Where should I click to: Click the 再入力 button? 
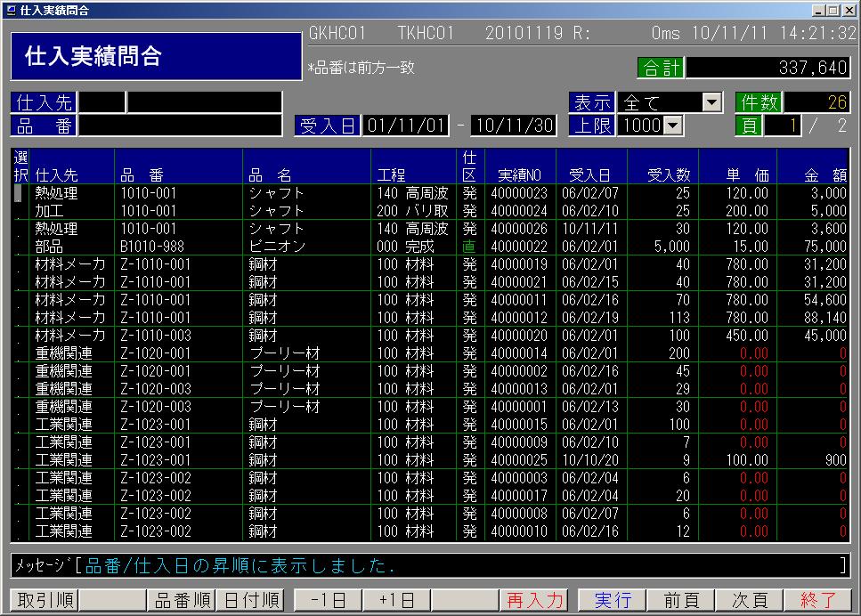click(533, 599)
